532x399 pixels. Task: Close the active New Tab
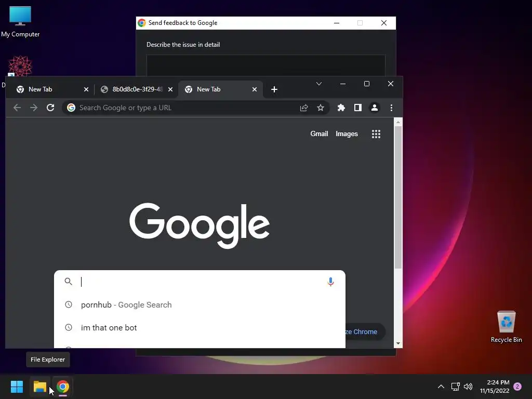point(255,89)
